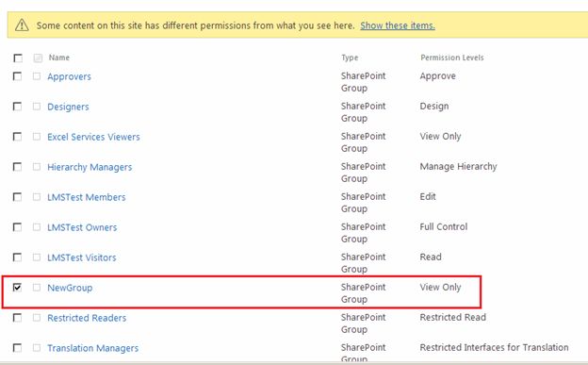
Task: Open the LMSTest Members group link
Action: (x=87, y=197)
